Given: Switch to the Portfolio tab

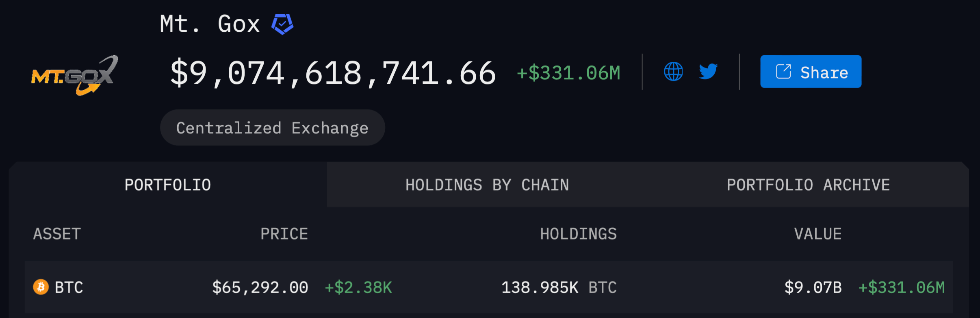Looking at the screenshot, I should tap(168, 185).
